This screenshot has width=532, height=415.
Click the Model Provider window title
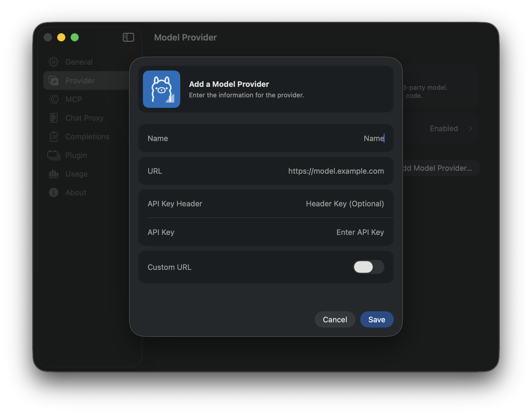[185, 37]
